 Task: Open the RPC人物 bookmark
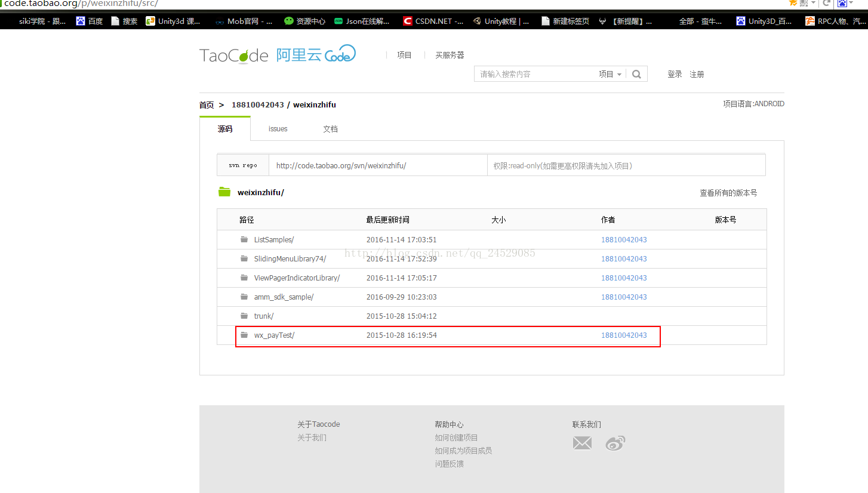[836, 21]
